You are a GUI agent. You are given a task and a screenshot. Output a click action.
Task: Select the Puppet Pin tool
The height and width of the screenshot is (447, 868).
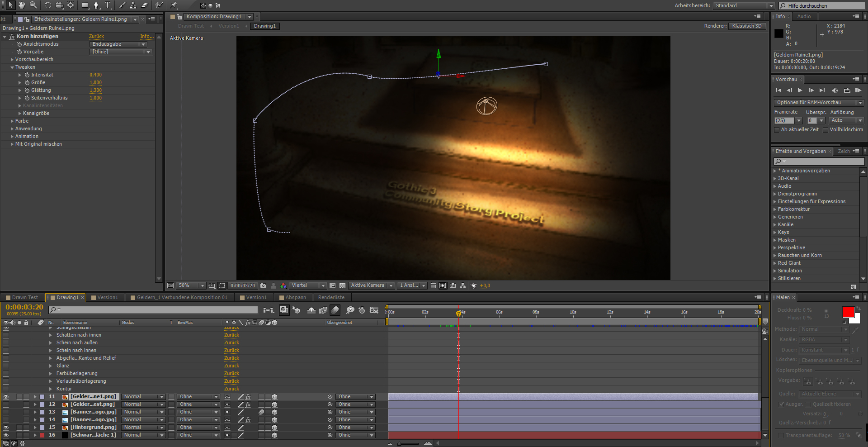click(x=174, y=5)
